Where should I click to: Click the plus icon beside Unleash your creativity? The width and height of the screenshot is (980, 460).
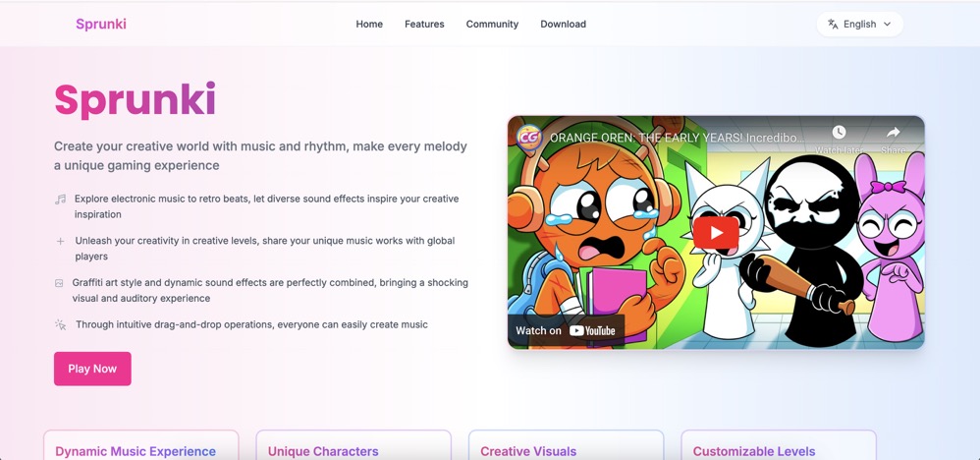[x=60, y=241]
